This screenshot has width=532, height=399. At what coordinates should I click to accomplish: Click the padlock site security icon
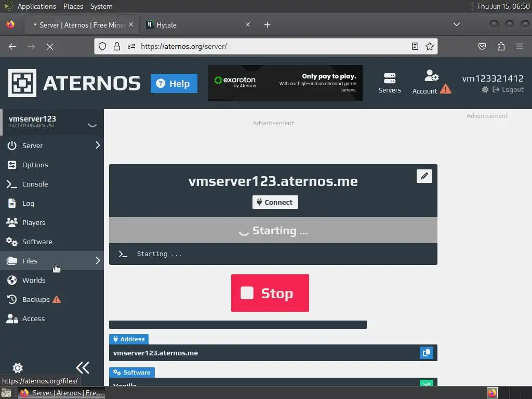pos(117,46)
